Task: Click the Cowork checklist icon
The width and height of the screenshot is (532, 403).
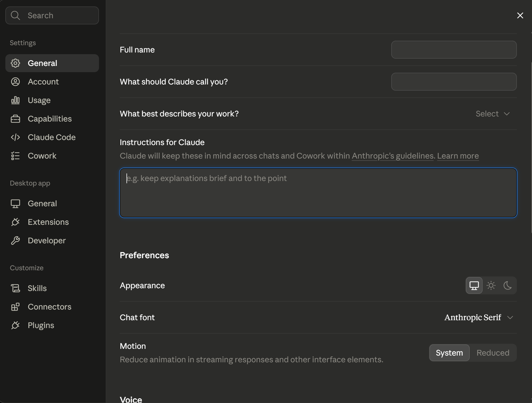Action: 15,156
